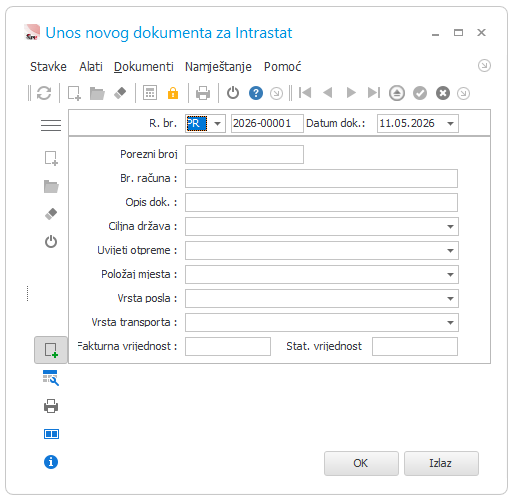Click the new document icon in left sidebar
511x497 pixels.
[x=51, y=158]
